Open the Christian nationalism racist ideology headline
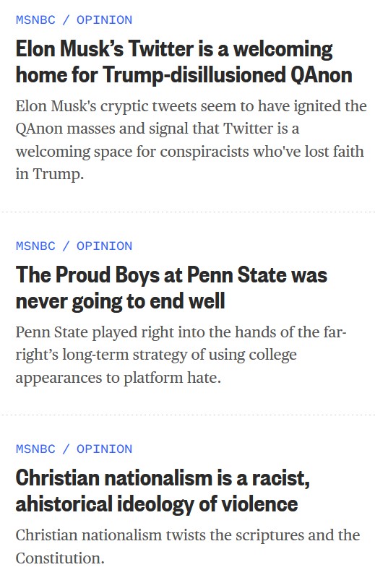375x588 pixels. [163, 491]
